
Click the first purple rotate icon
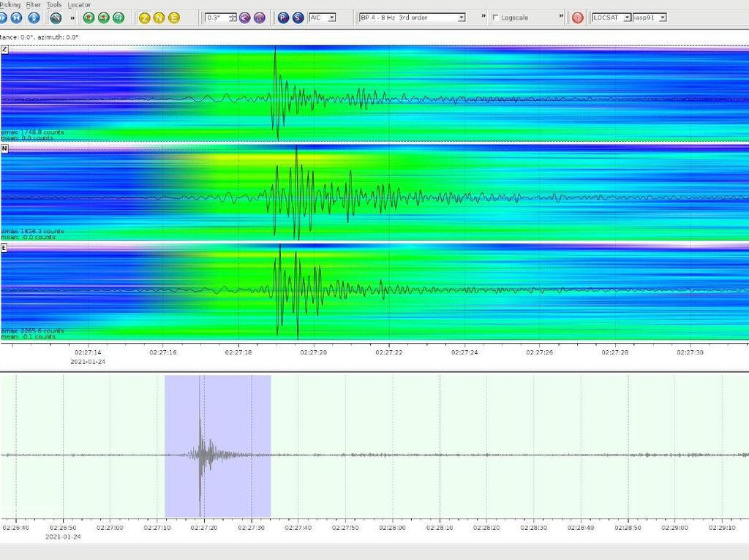[x=244, y=18]
